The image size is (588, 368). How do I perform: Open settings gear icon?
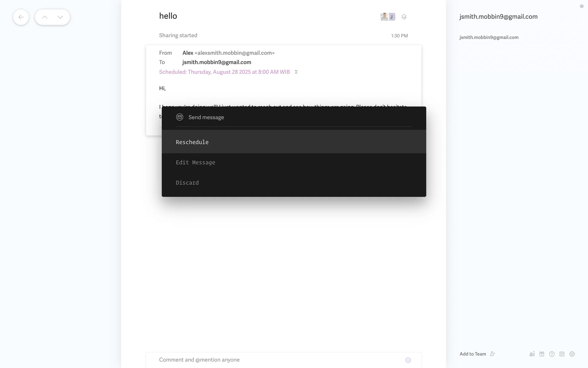pyautogui.click(x=572, y=354)
